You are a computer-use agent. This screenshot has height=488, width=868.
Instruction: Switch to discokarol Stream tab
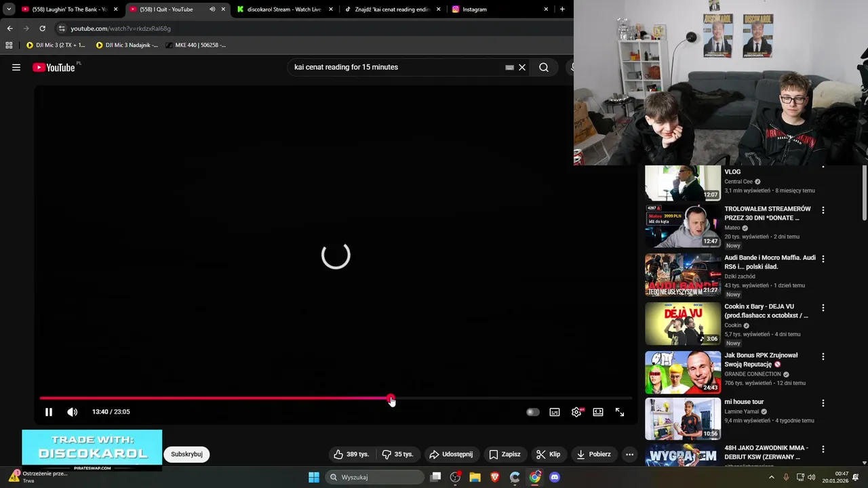pos(284,9)
